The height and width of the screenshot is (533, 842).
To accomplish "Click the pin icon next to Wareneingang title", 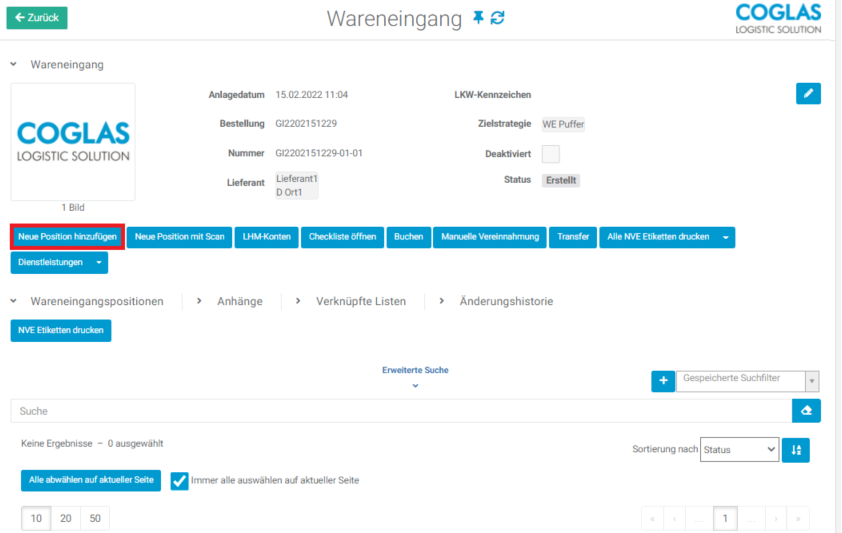I will tap(478, 18).
